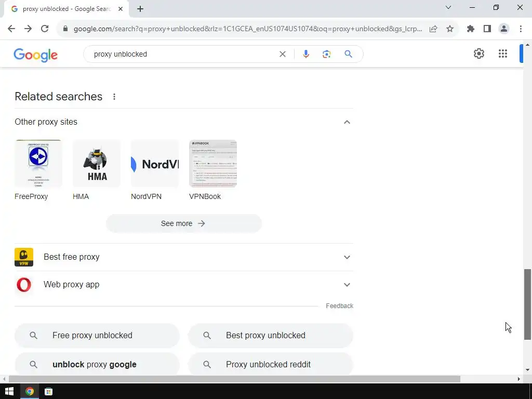Submit search with magnifier icon
Viewport: 532px width, 399px height.
(x=349, y=54)
